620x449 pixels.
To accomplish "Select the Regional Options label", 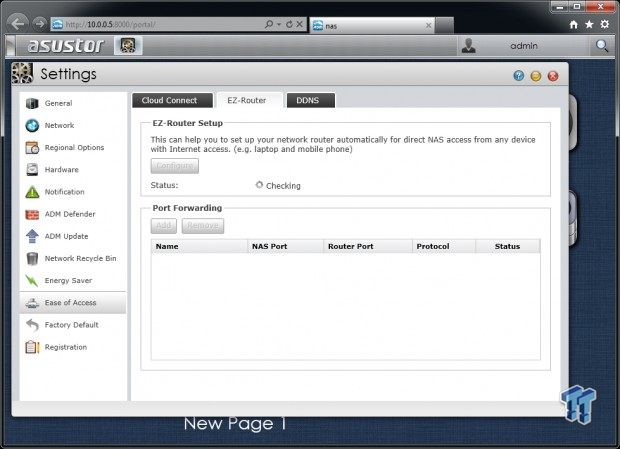I will (74, 147).
